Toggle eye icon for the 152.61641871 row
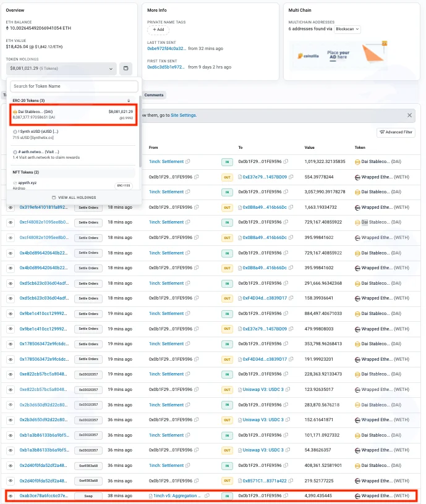 point(11,420)
